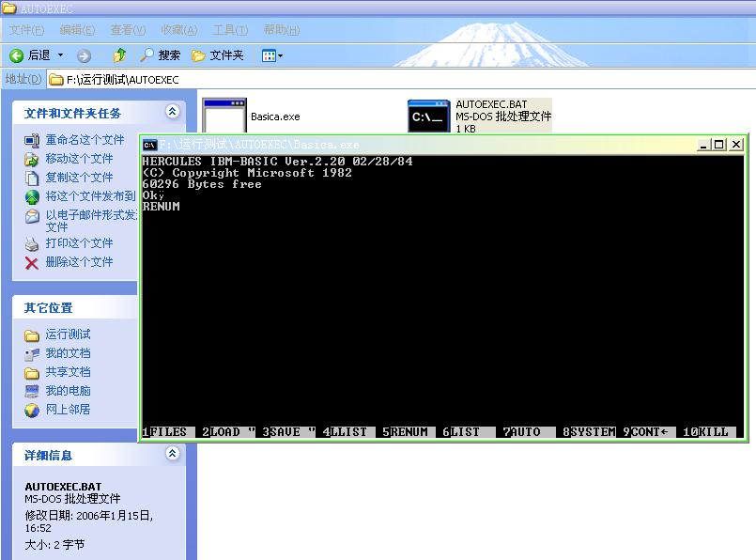Minimize the Basica.exe console window

704,145
